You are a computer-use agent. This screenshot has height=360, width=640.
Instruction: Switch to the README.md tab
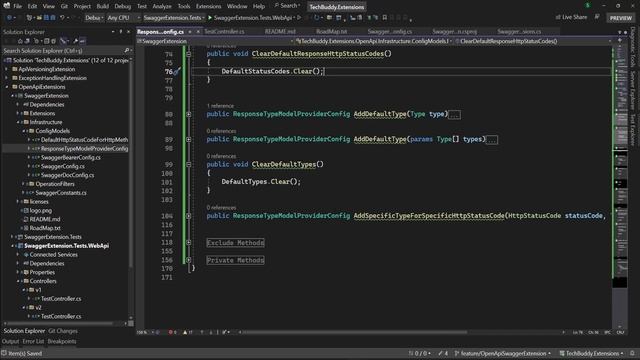coord(280,31)
